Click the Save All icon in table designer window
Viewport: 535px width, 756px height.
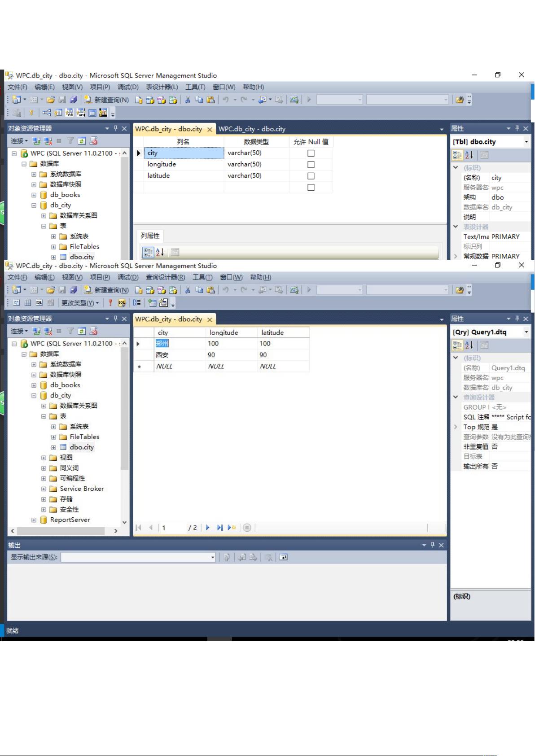click(74, 100)
